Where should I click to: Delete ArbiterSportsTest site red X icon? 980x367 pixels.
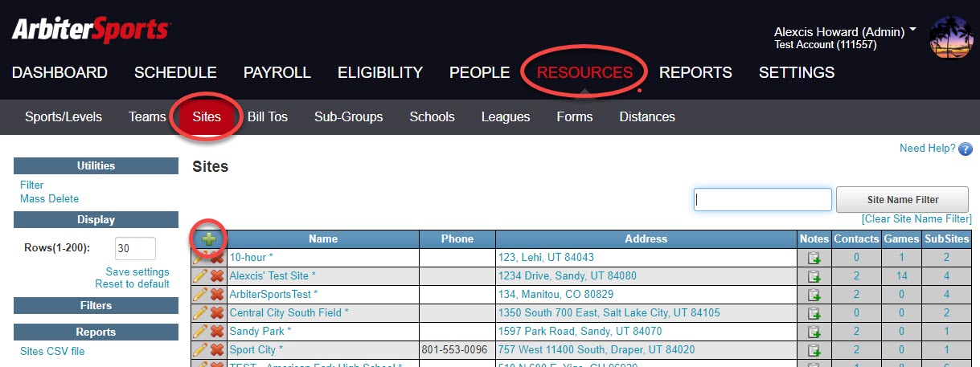click(x=217, y=295)
